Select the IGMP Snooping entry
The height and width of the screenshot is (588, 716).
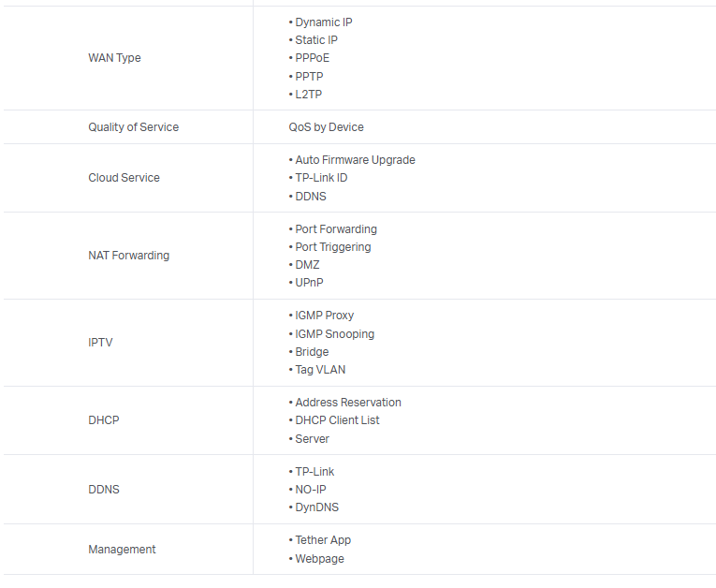[x=334, y=334]
